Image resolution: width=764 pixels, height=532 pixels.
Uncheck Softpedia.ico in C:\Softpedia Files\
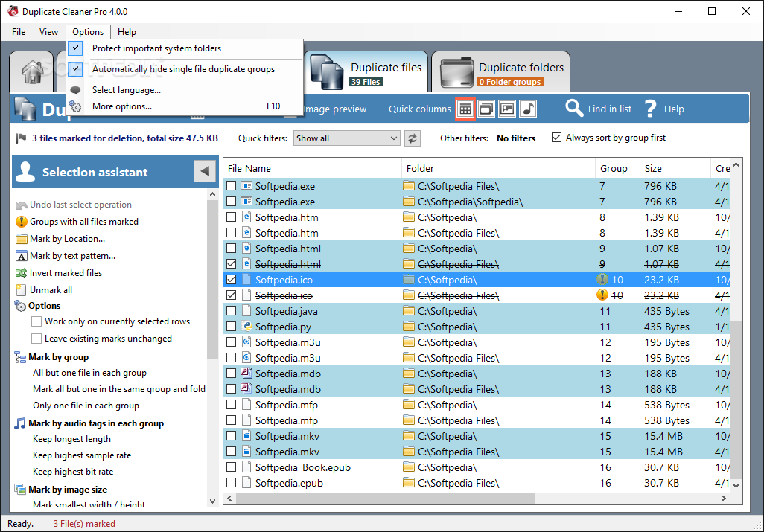pos(232,295)
